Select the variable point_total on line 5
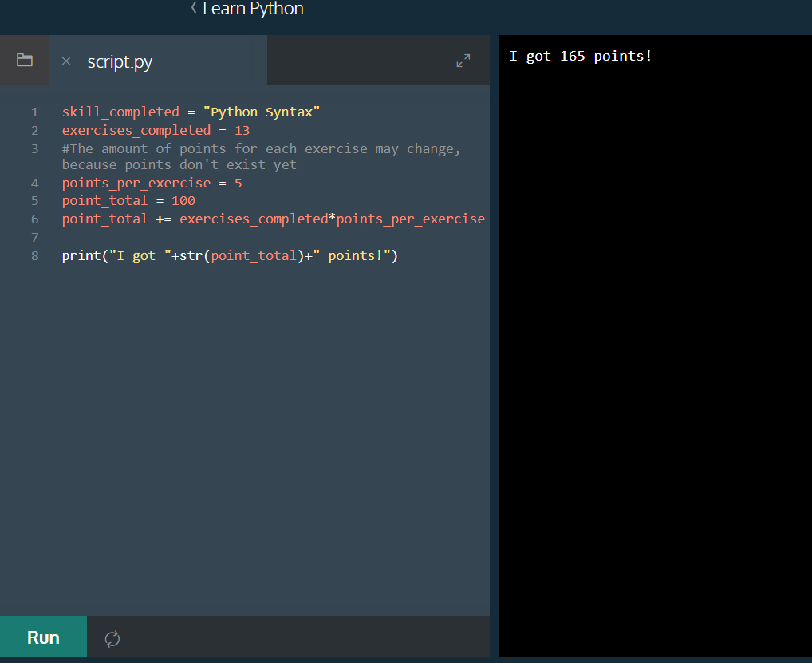The height and width of the screenshot is (663, 812). (x=104, y=200)
